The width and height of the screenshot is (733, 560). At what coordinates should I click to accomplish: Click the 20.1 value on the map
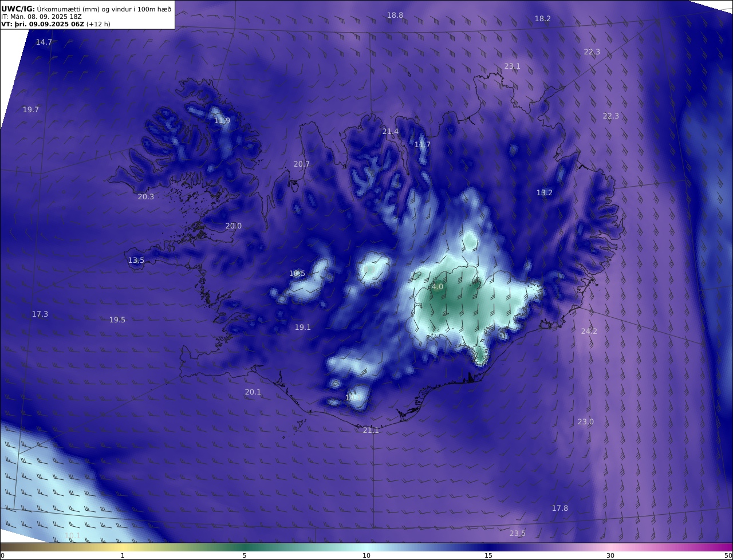(x=253, y=392)
